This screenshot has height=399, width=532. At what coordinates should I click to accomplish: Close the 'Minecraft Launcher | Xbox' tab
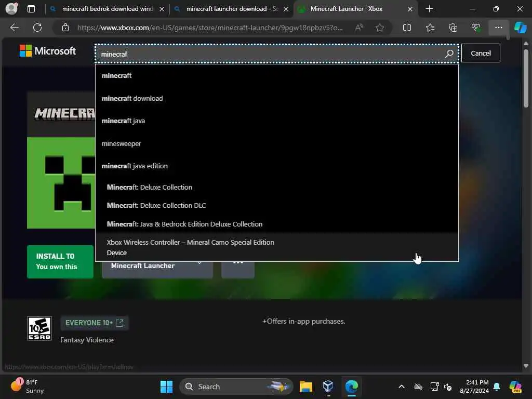click(410, 9)
